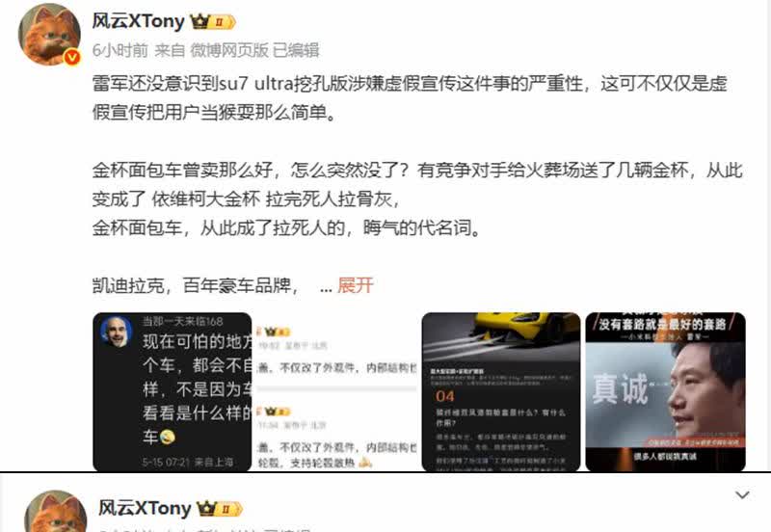Click the orange verified V badge
The height and width of the screenshot is (532, 771).
tap(72, 57)
